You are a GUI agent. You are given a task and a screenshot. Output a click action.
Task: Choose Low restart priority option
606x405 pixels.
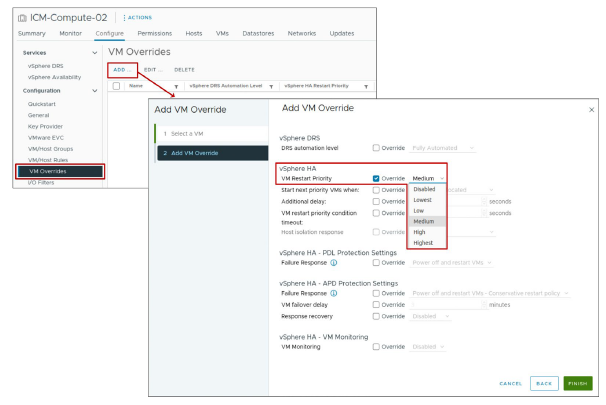click(427, 211)
